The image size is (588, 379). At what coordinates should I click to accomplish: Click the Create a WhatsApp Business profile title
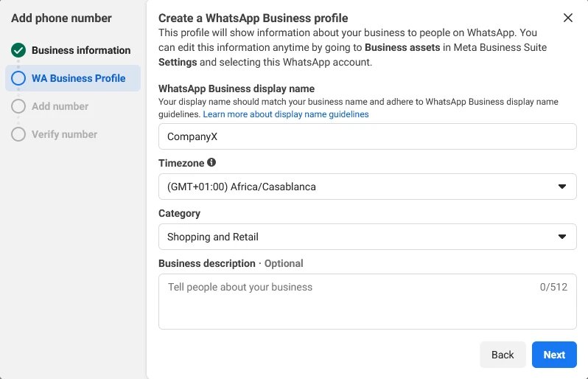click(253, 18)
